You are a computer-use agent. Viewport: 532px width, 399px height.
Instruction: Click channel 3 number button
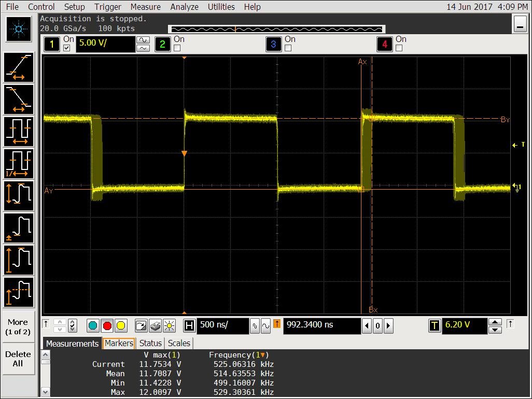point(273,44)
